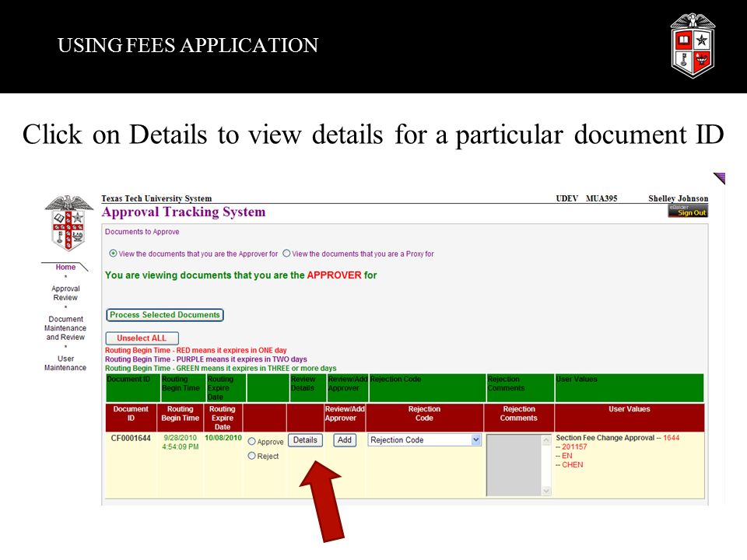Image resolution: width=747 pixels, height=560 pixels.
Task: Click the comments box scroll up arrow
Action: coord(546,440)
